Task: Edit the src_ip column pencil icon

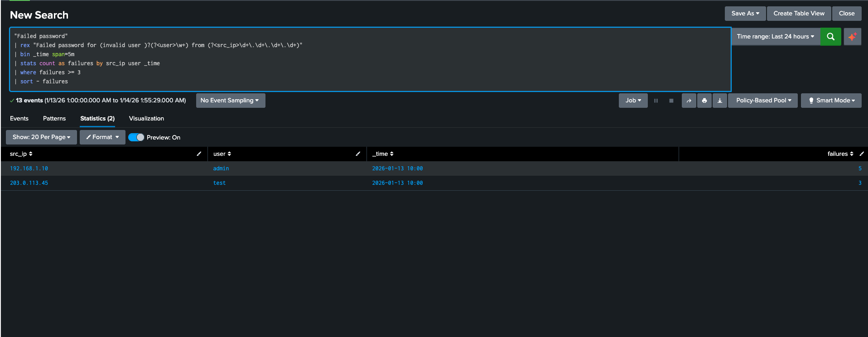Action: [x=199, y=154]
